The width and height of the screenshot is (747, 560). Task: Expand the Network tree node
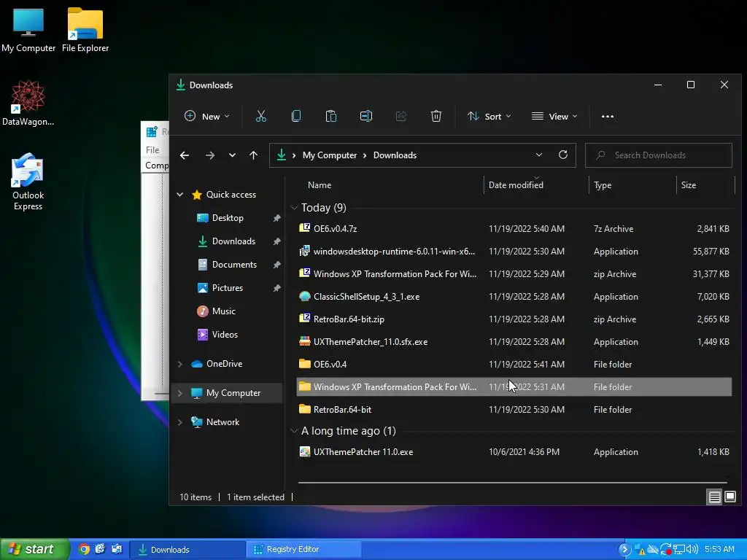pos(180,422)
